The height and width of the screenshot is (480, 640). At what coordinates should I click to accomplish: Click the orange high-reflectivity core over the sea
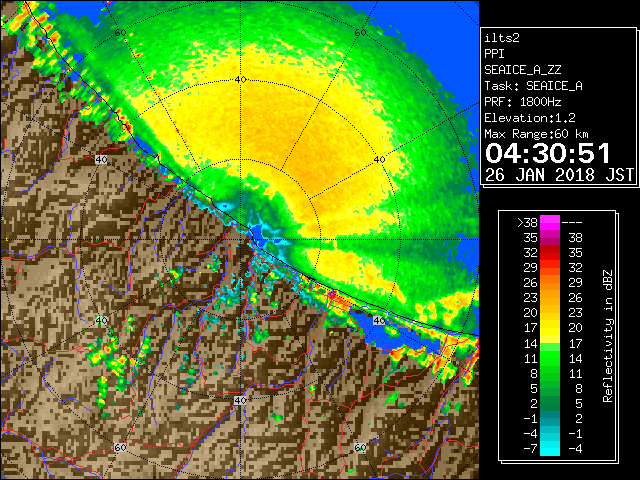click(314, 153)
